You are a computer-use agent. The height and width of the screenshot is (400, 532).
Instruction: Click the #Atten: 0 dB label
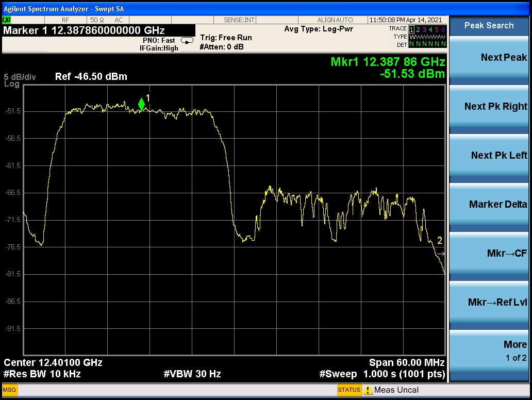point(222,47)
